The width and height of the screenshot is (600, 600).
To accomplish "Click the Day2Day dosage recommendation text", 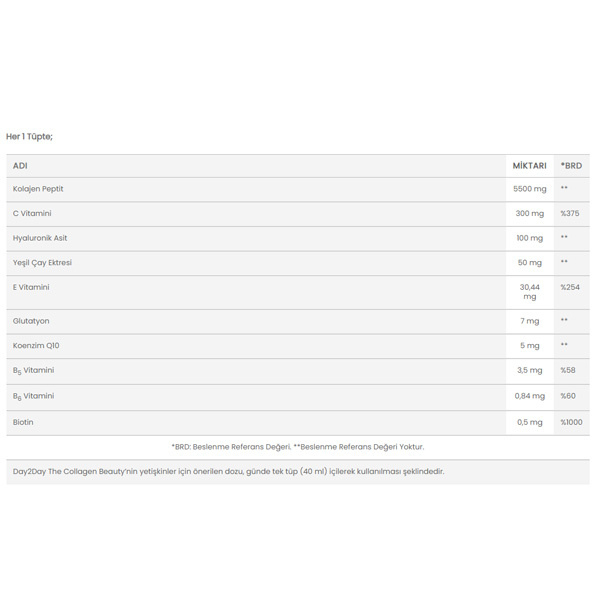I will click(228, 471).
